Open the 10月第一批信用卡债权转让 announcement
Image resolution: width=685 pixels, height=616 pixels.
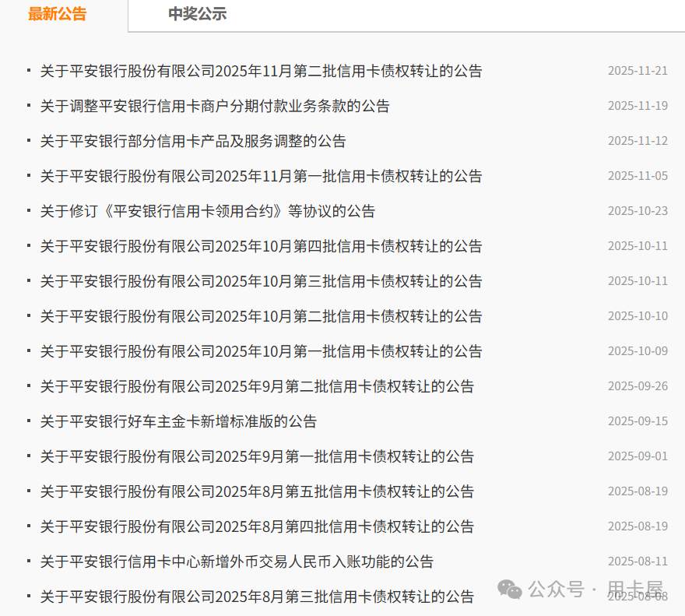(260, 350)
